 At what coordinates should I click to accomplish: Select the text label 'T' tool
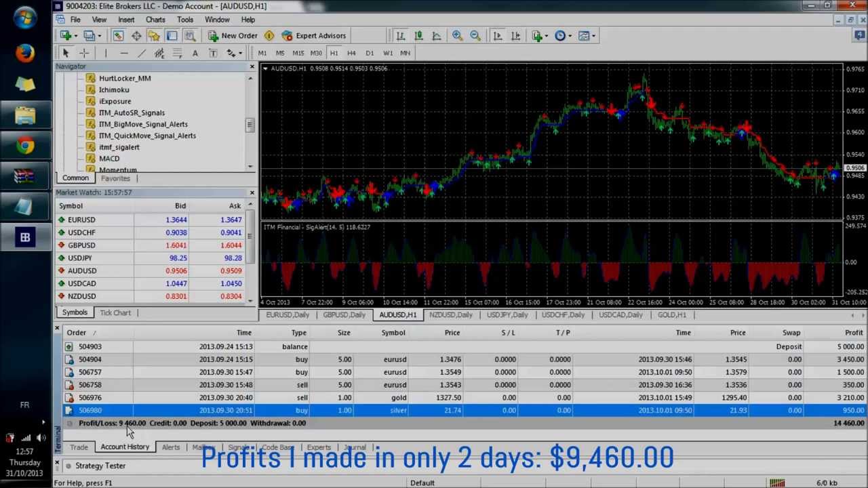tap(212, 53)
